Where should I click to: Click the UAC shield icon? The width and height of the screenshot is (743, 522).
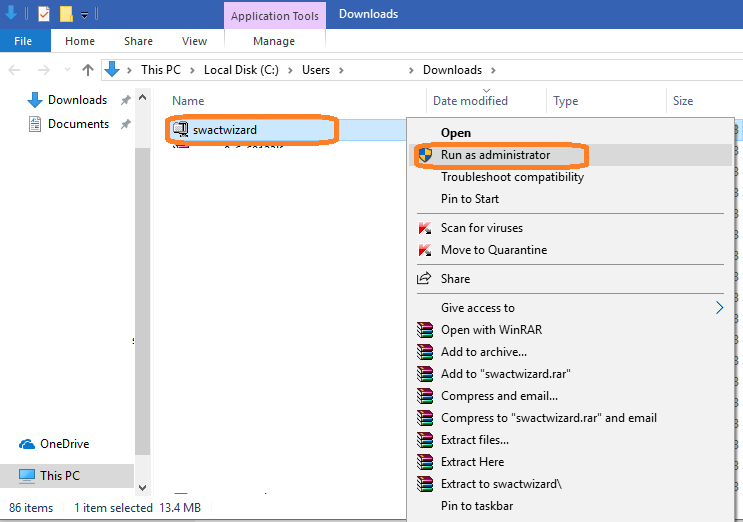click(x=425, y=155)
